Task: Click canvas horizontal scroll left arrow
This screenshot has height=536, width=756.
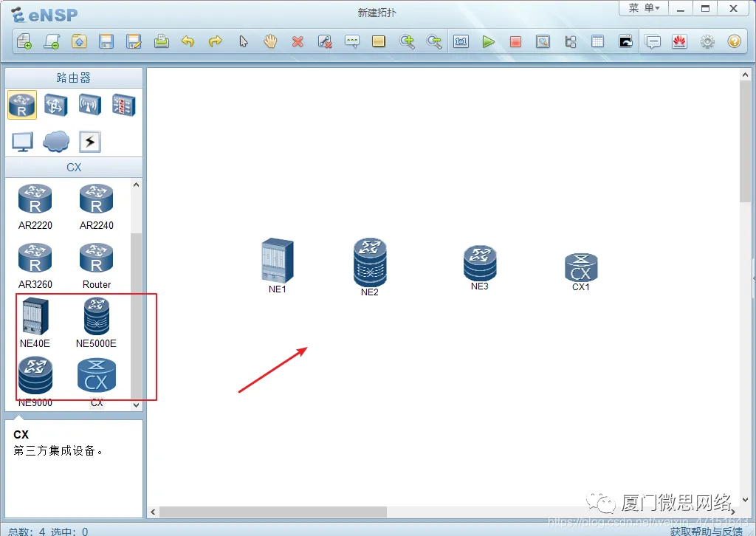Action: pos(153,512)
